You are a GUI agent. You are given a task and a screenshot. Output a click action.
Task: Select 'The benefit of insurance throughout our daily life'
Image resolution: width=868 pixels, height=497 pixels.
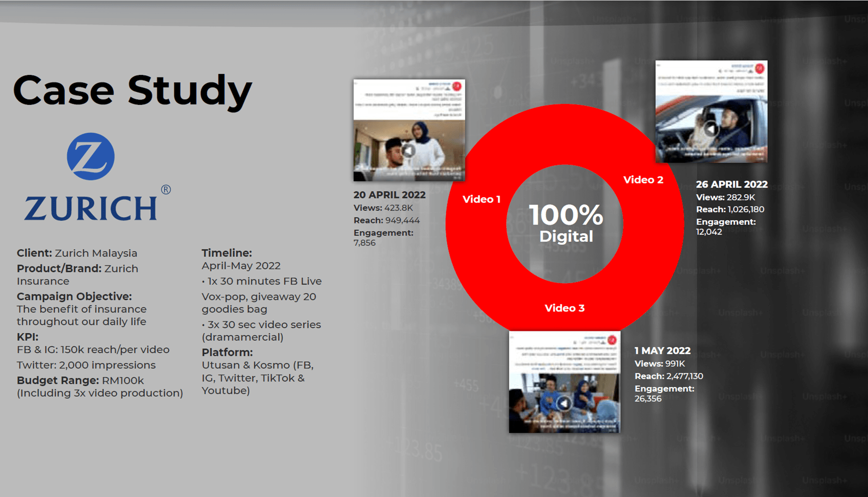[82, 315]
